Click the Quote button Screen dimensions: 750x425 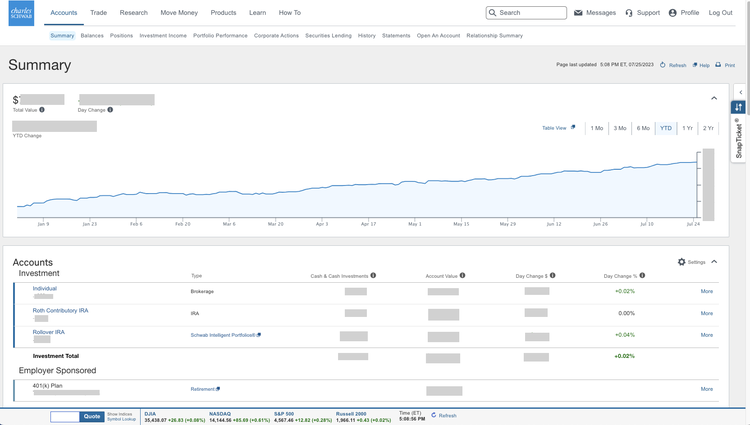click(92, 416)
